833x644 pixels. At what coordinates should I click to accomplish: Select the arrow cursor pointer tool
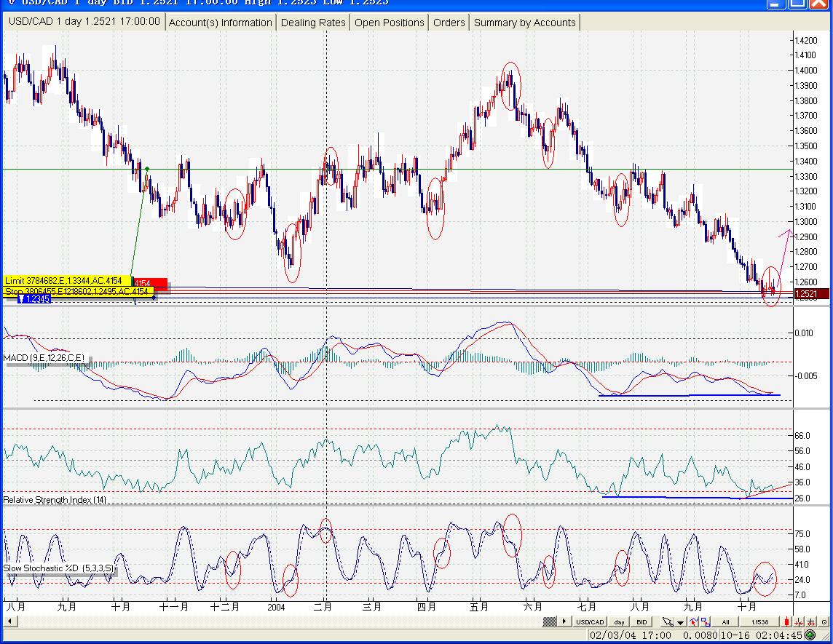[x=668, y=621]
